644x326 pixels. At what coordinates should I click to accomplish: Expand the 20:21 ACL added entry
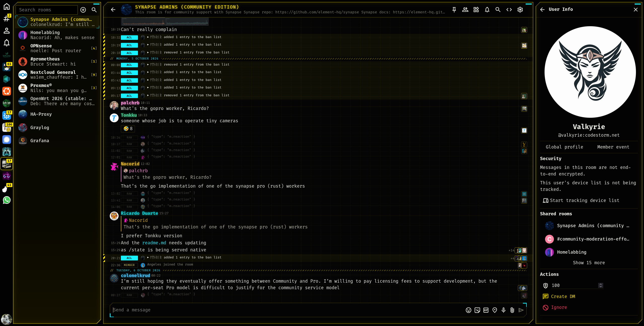pyautogui.click(x=148, y=257)
